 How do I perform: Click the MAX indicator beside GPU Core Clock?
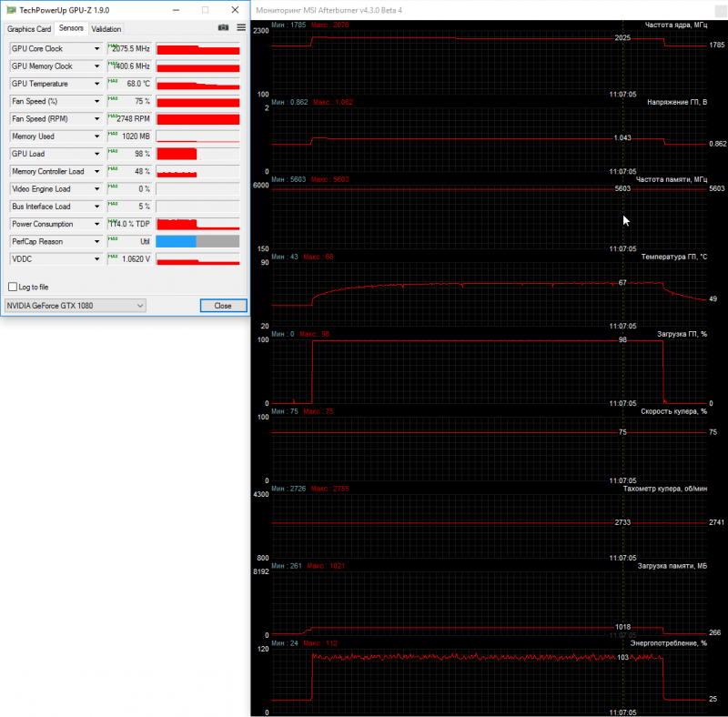click(112, 46)
